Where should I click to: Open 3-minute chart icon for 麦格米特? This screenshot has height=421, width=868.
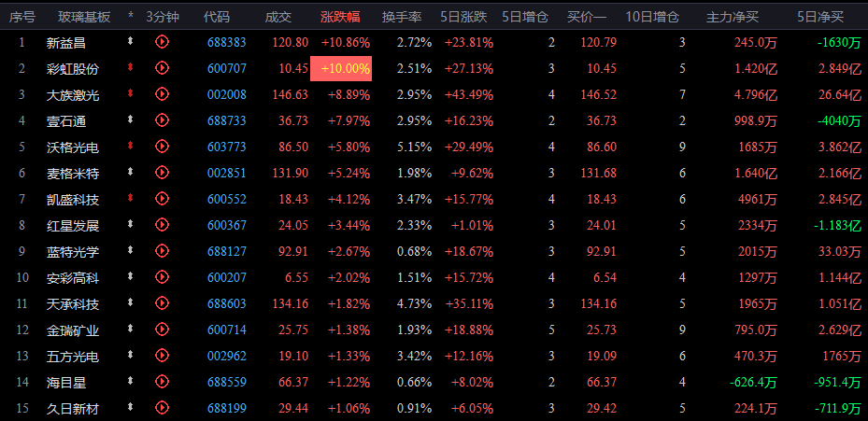(163, 172)
